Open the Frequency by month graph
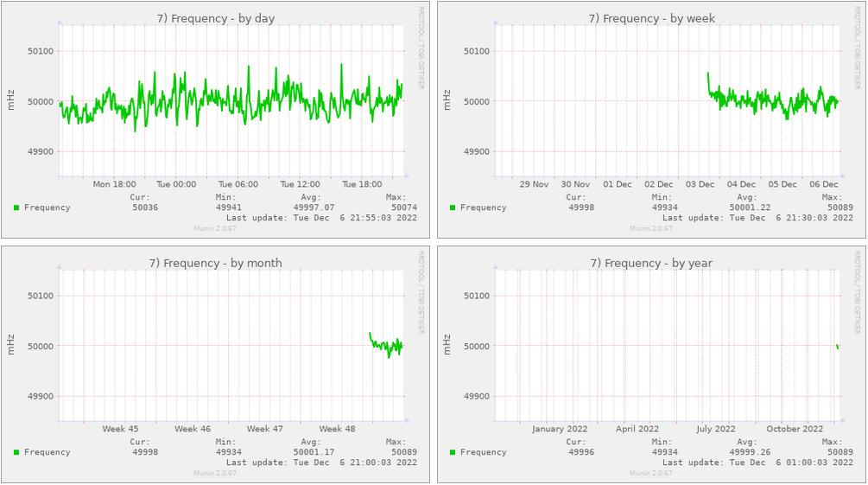Viewport: 868px width, 485px height. click(x=215, y=365)
